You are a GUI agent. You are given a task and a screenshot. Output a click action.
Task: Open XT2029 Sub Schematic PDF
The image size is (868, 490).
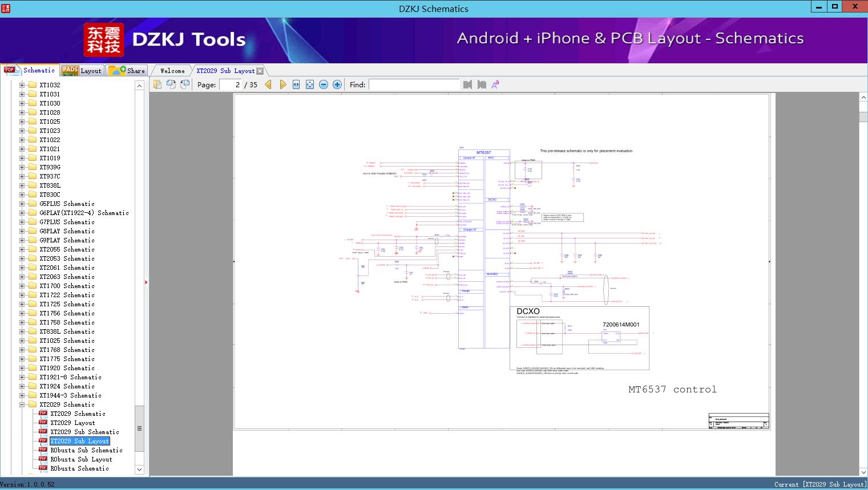tap(84, 432)
